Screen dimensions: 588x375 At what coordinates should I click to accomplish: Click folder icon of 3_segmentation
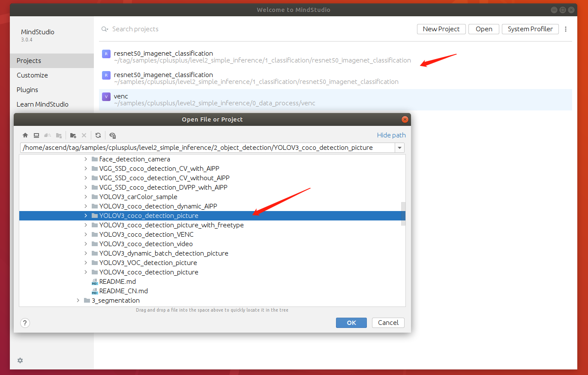87,301
